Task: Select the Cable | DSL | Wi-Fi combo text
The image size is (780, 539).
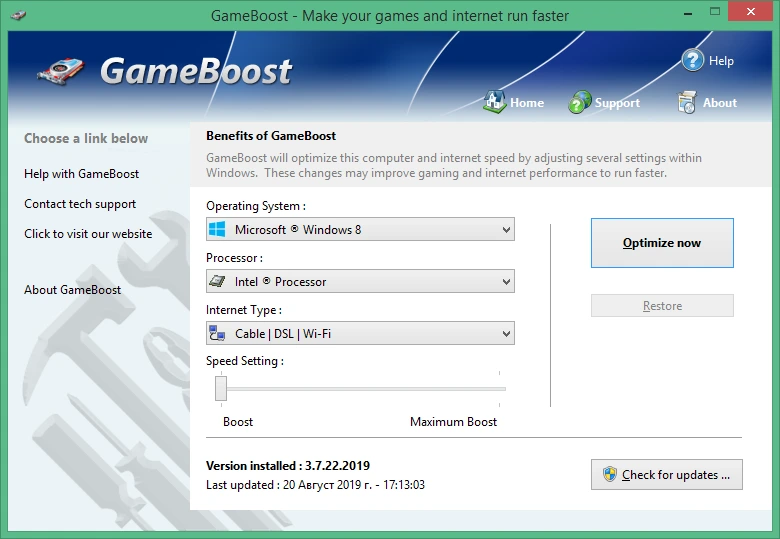Action: [x=283, y=333]
